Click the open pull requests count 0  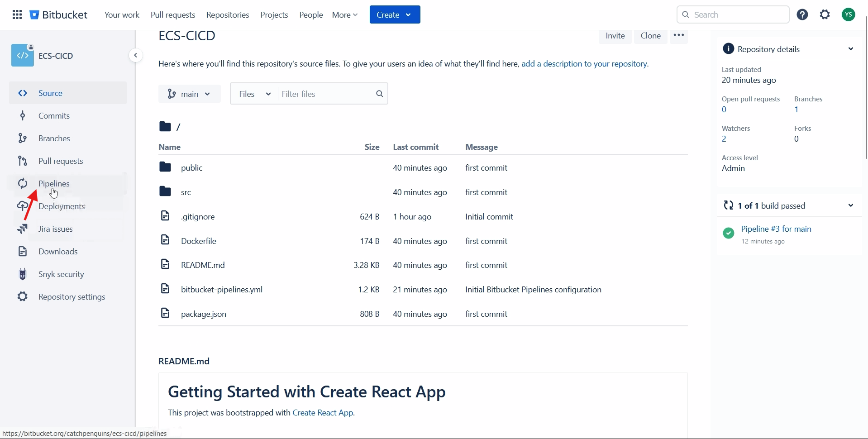[x=724, y=110]
